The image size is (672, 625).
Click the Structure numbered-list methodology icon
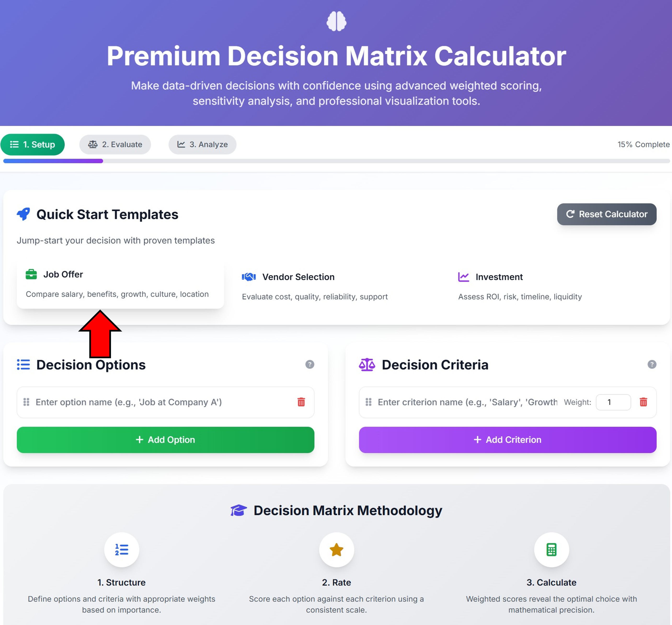click(121, 550)
